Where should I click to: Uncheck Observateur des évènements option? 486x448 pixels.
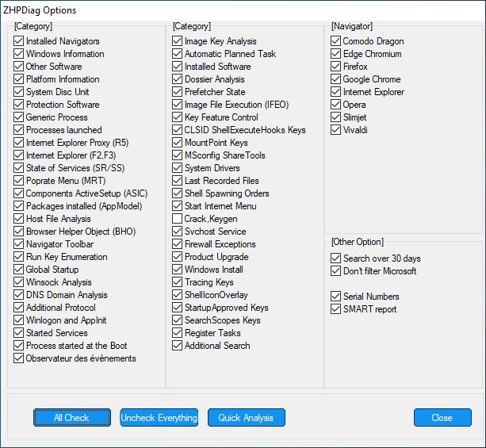pyautogui.click(x=18, y=358)
